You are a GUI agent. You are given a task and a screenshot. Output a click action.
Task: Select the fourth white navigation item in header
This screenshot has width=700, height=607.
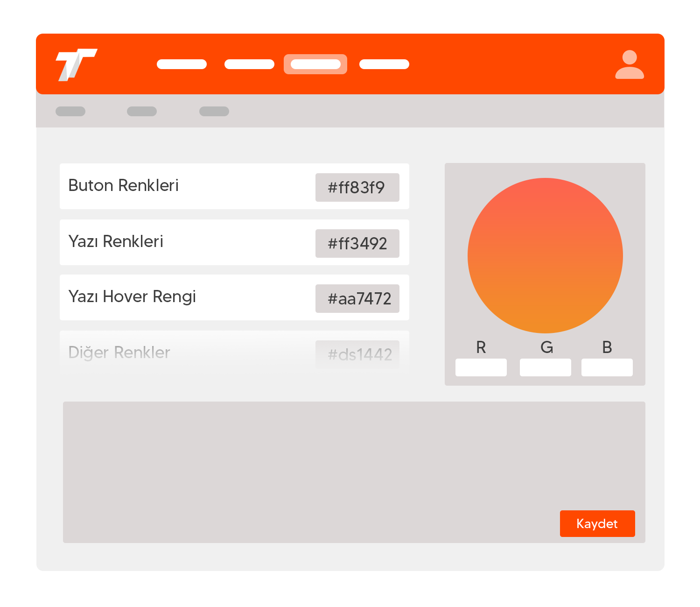pos(384,64)
